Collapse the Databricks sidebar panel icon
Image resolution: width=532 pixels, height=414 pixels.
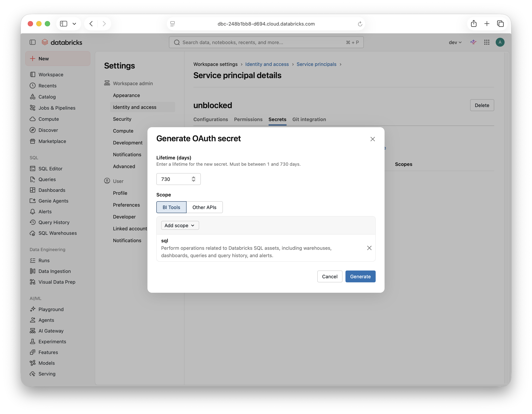click(33, 42)
